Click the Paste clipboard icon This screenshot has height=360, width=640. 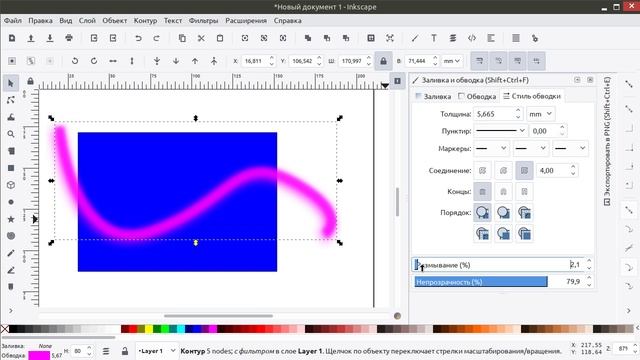(x=220, y=38)
